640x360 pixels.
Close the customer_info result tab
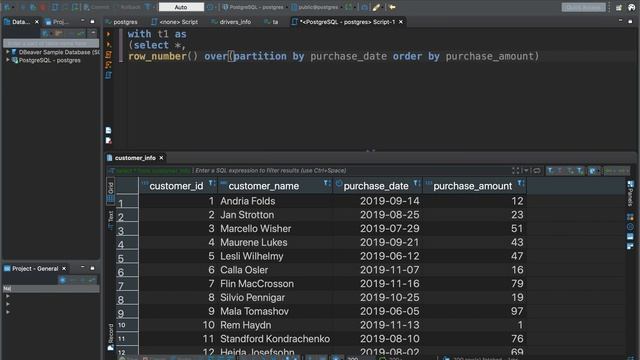[161, 158]
